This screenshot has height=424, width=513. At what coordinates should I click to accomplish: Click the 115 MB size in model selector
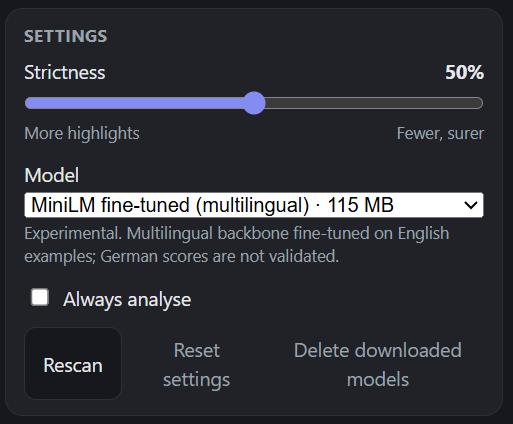pyautogui.click(x=360, y=205)
